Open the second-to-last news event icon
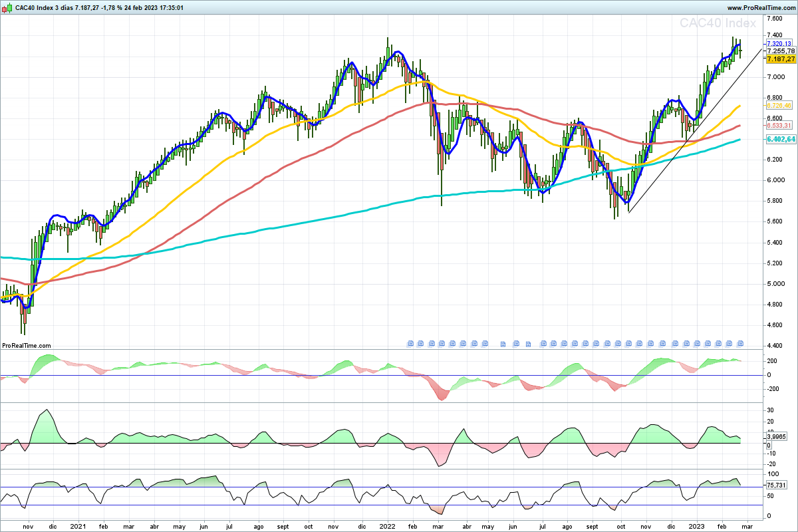 (x=729, y=344)
